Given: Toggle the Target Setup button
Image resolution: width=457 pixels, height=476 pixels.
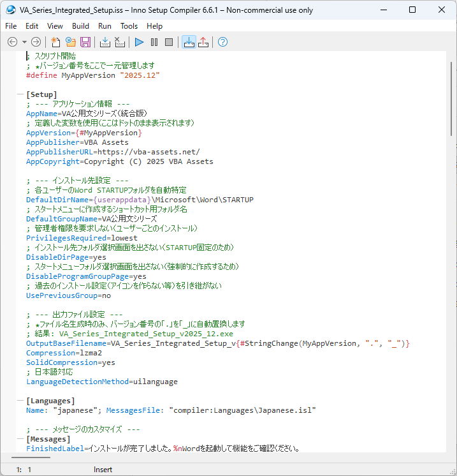Looking at the screenshot, I should tap(189, 42).
